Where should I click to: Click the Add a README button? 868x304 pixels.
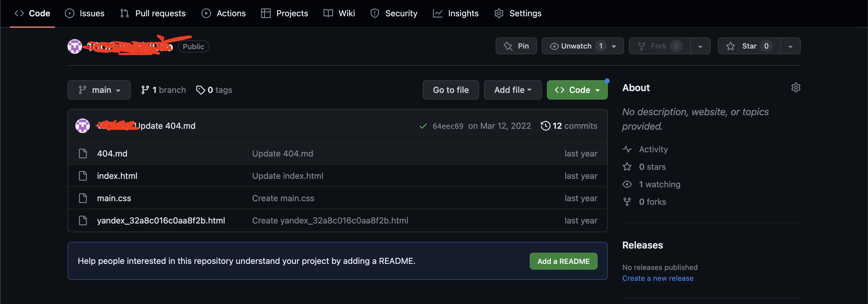563,261
